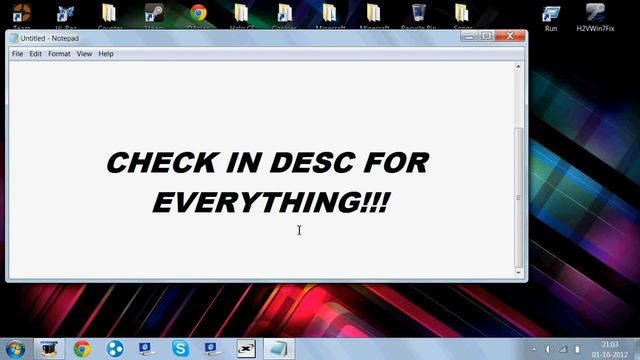The height and width of the screenshot is (360, 640).
Task: Click the battery icon in the system tray
Action: 577,349
